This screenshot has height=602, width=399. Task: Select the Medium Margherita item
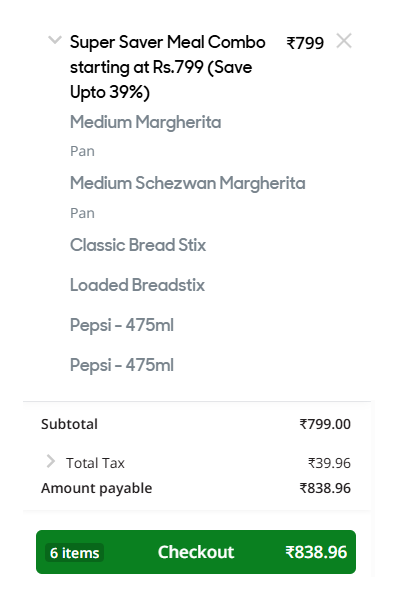coord(146,122)
